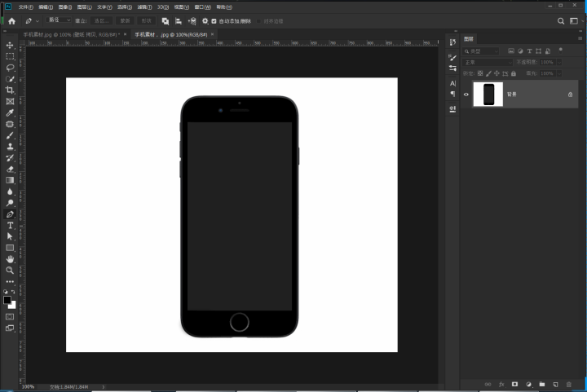Select the Lasso tool
587x392 pixels.
pyautogui.click(x=10, y=68)
